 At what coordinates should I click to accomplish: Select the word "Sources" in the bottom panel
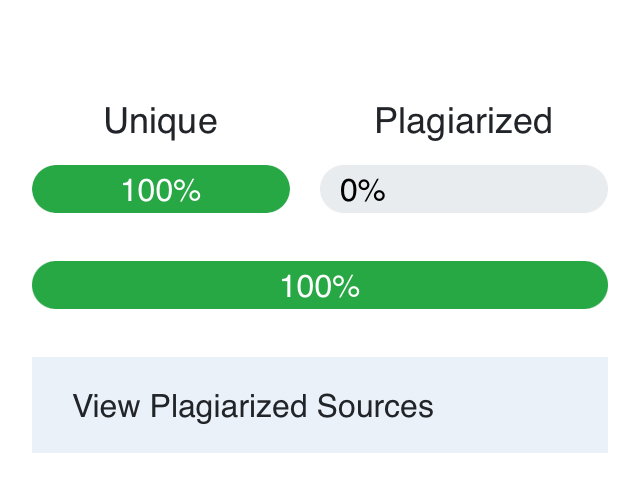pos(375,406)
